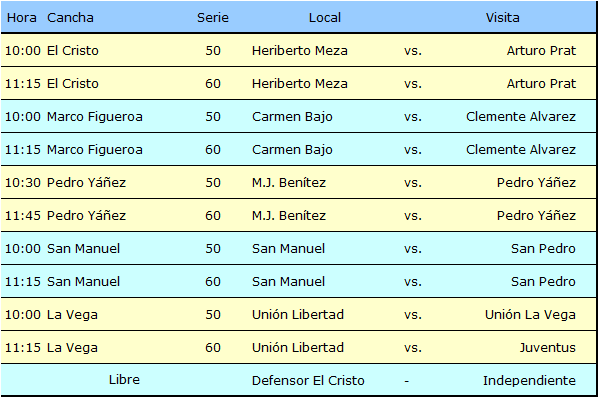This screenshot has width=598, height=397.
Task: Click Defensor El Cristo in Libre row
Action: pos(308,381)
